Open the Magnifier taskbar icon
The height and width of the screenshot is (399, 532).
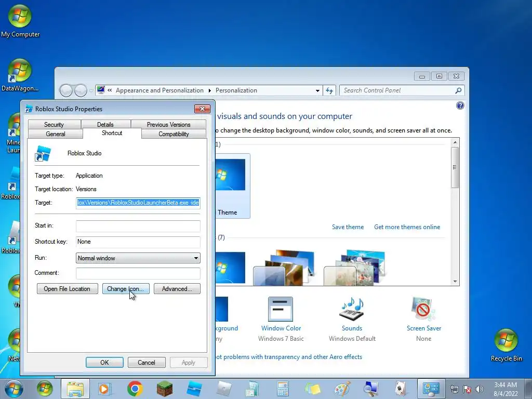(x=371, y=389)
